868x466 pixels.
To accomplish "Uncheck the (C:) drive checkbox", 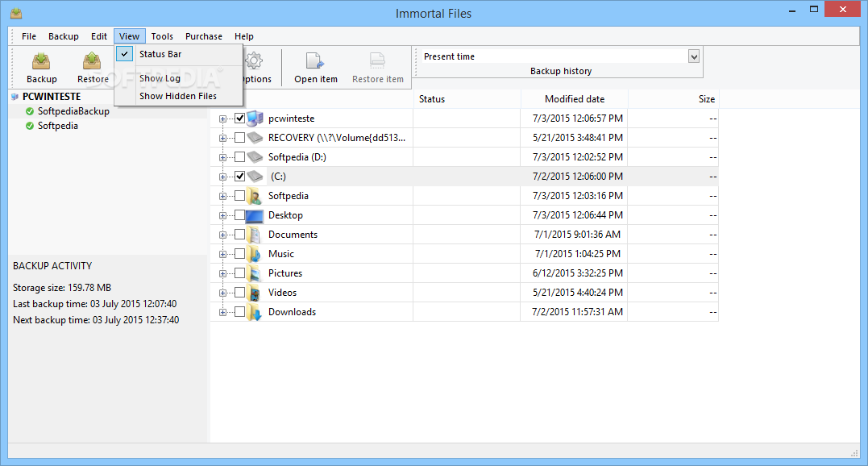I will (x=239, y=176).
